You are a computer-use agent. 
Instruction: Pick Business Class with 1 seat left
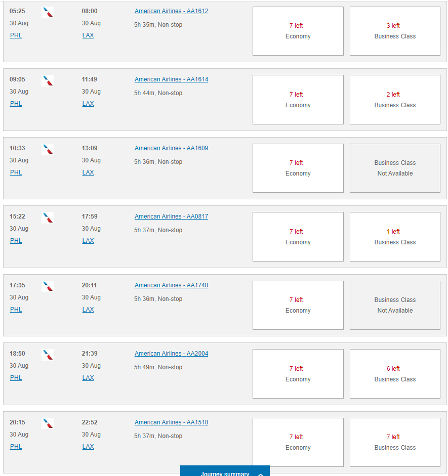click(395, 237)
